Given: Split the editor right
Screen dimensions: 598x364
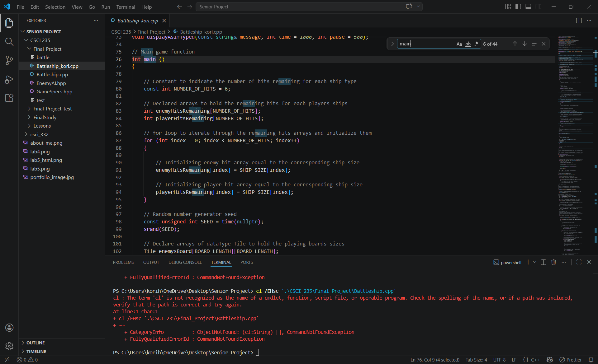Looking at the screenshot, I should (579, 21).
